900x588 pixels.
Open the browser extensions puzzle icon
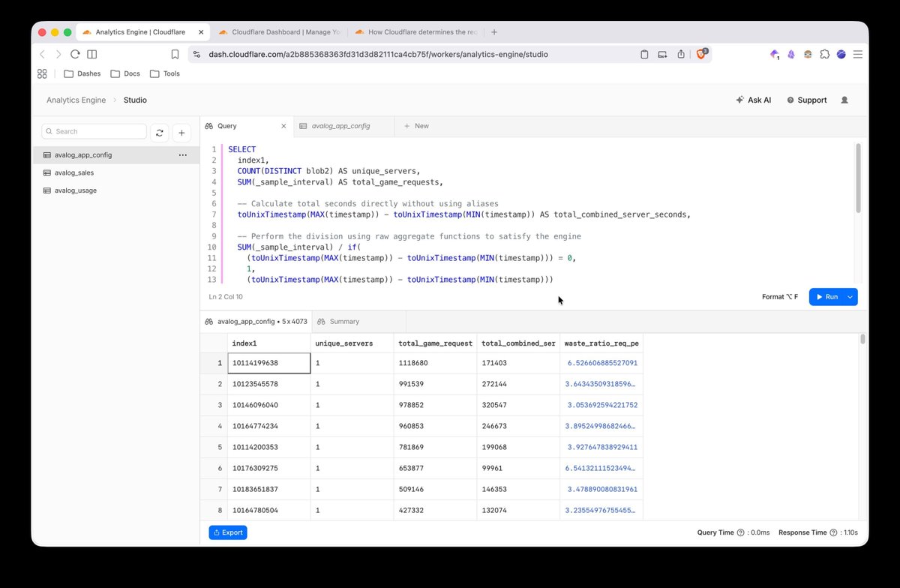(825, 54)
